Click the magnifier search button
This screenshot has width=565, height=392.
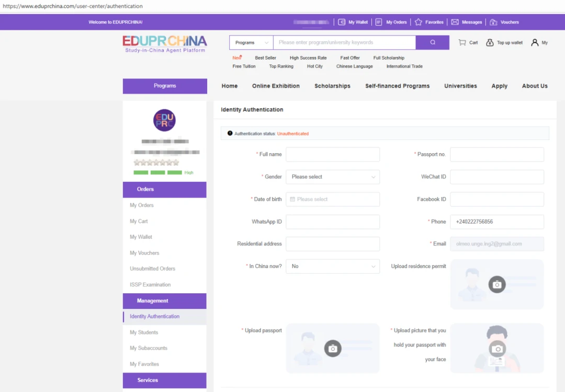432,42
